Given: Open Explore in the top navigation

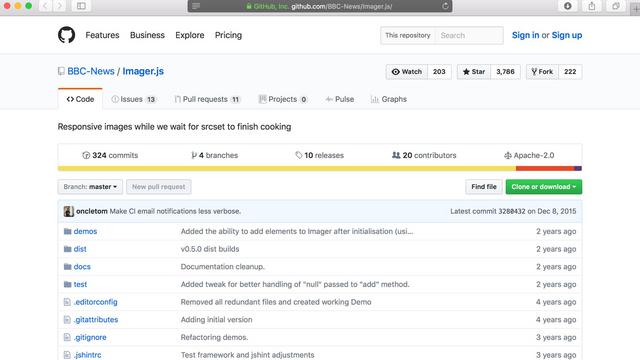Looking at the screenshot, I should point(190,35).
